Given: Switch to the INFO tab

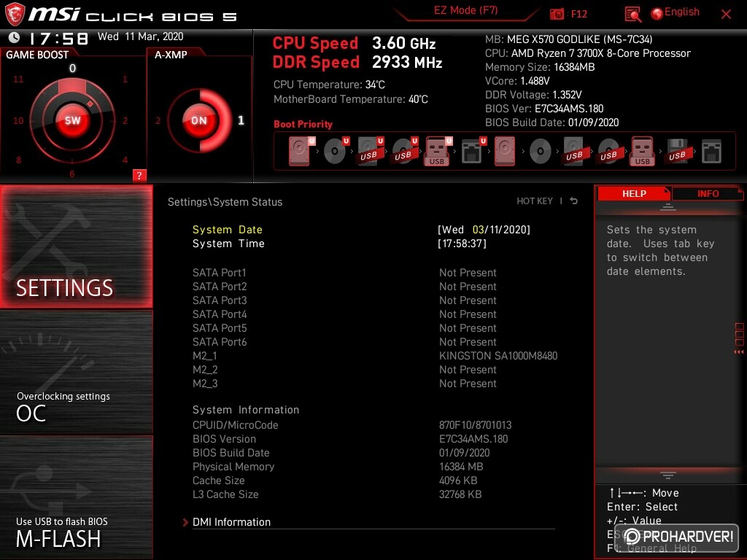Looking at the screenshot, I should click(708, 193).
